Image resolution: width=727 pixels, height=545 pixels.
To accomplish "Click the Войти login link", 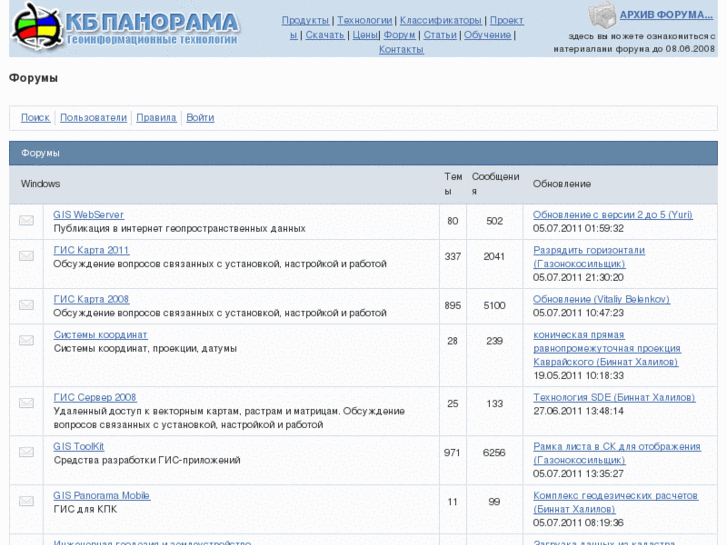I will (200, 118).
